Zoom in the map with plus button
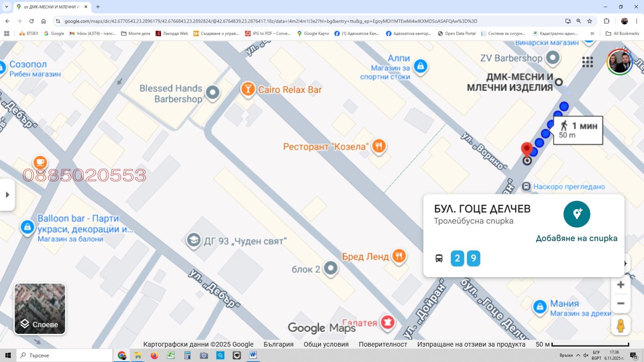The image size is (644, 362). (x=620, y=285)
